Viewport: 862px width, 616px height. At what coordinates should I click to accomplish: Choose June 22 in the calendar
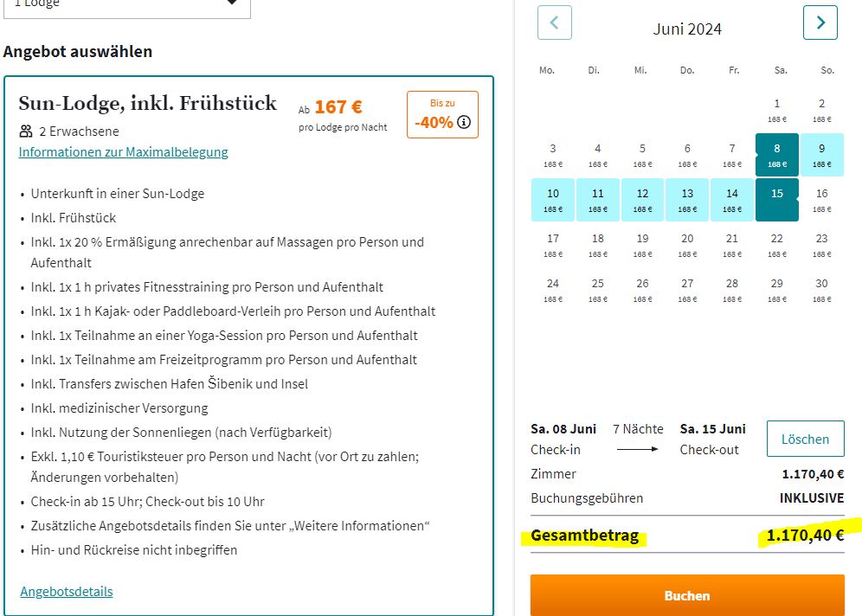pos(777,245)
